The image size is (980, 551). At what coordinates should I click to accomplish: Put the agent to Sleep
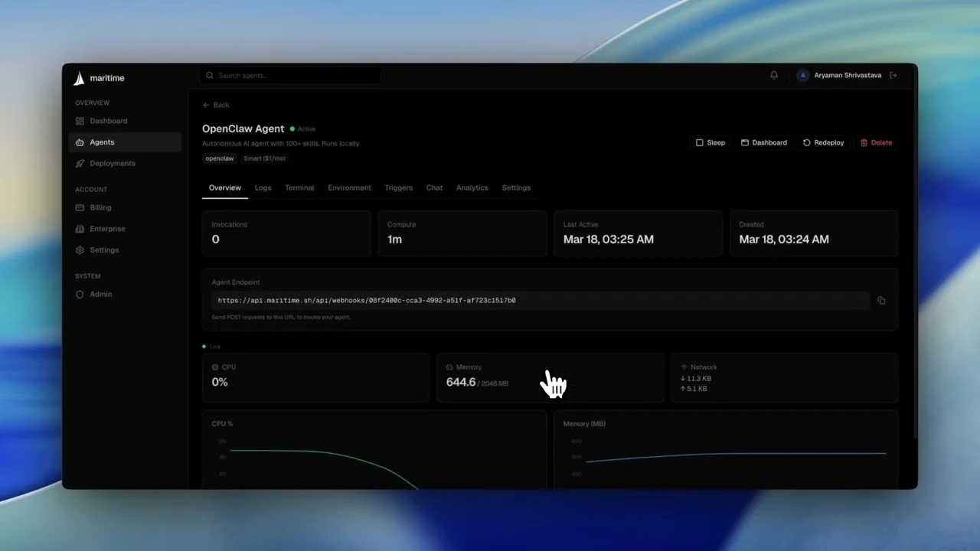pyautogui.click(x=710, y=142)
